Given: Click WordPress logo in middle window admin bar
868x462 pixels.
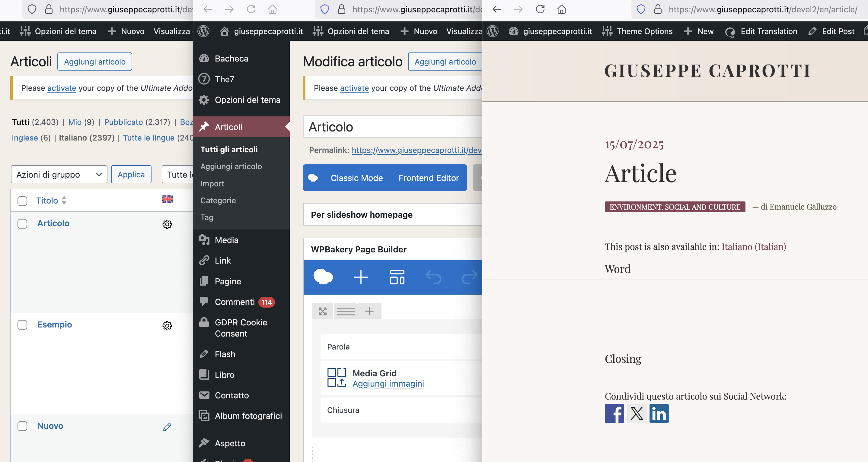Looking at the screenshot, I should [203, 31].
